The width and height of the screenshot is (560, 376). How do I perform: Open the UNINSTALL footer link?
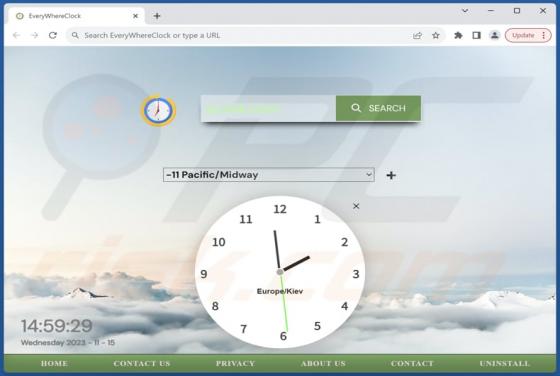pyautogui.click(x=504, y=364)
